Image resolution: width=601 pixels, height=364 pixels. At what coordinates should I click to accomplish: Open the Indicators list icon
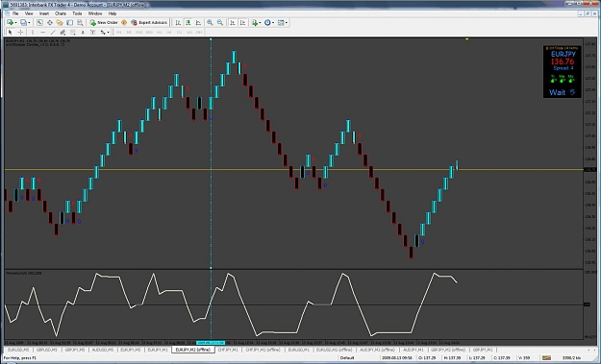pos(255,23)
